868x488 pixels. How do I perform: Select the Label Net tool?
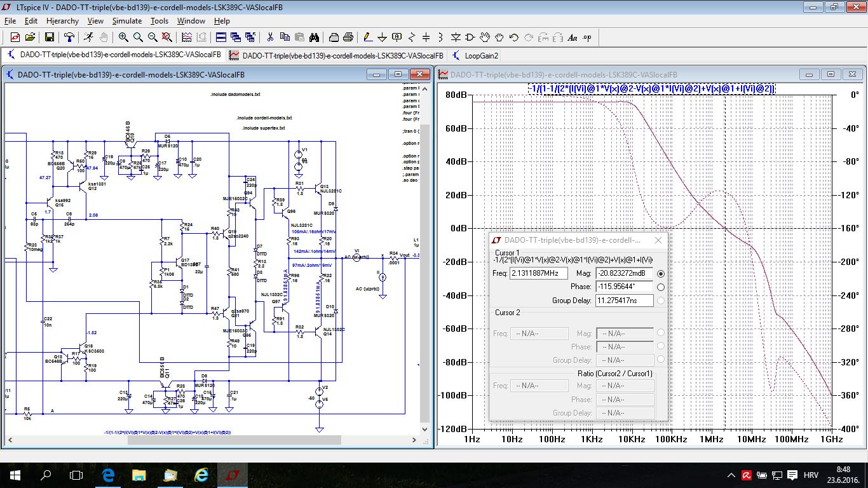(x=397, y=37)
